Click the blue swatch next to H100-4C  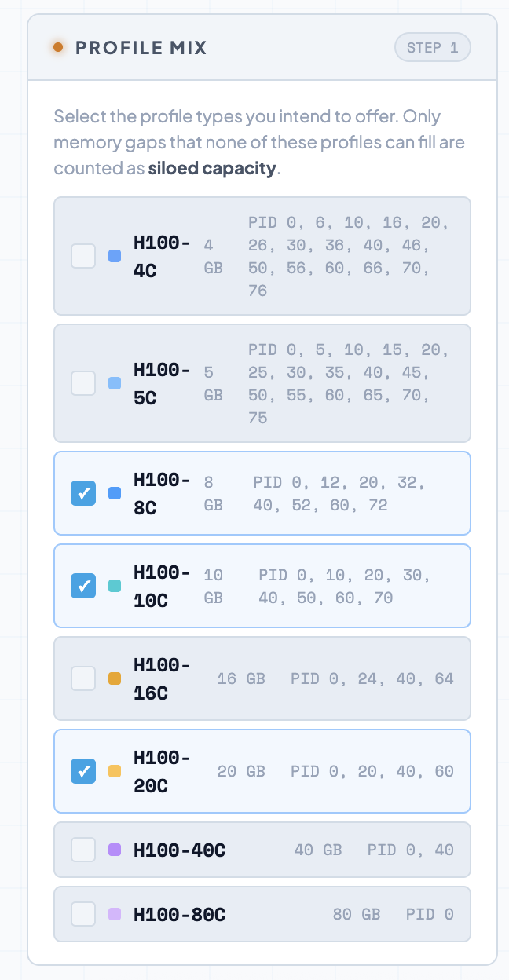(x=114, y=256)
